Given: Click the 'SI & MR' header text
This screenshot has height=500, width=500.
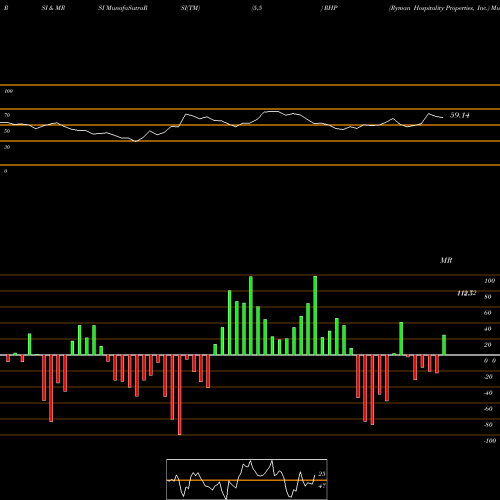Looking at the screenshot, I should 53,8.
